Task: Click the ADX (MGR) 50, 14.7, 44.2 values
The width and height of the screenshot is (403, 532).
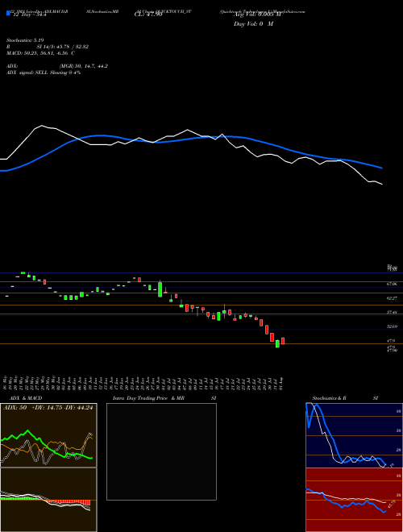Action: coord(84,66)
